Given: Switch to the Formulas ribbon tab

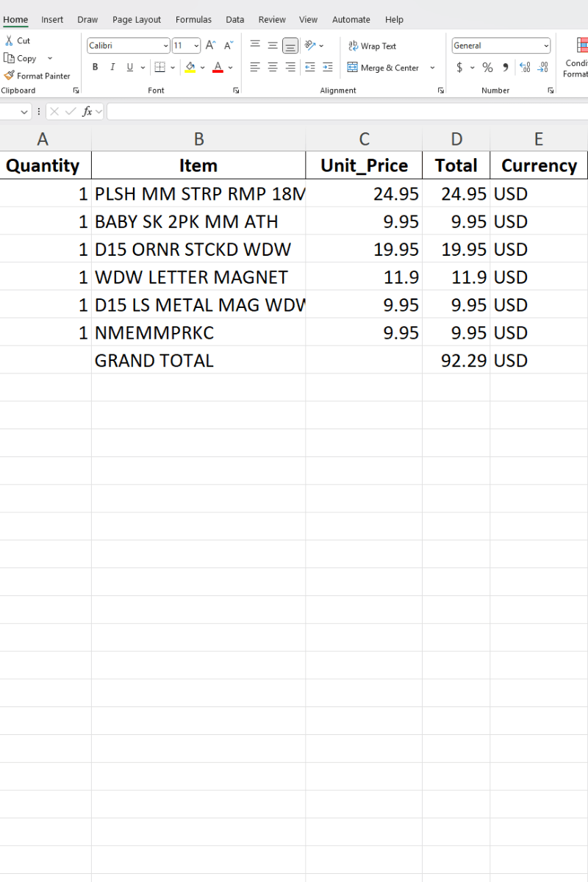Looking at the screenshot, I should (x=193, y=20).
